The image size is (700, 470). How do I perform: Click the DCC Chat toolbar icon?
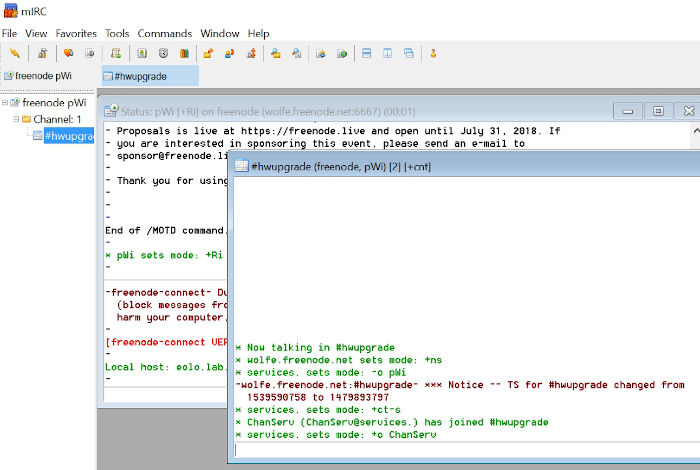coord(229,54)
